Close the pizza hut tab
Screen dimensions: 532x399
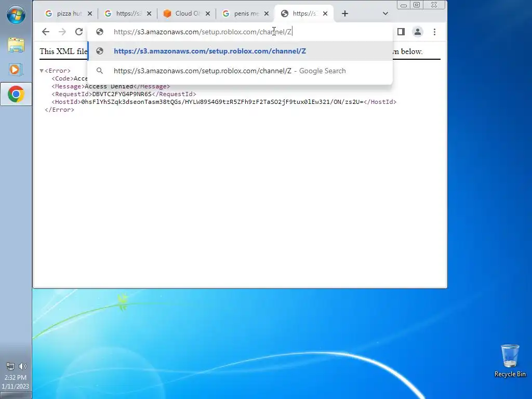click(x=90, y=14)
